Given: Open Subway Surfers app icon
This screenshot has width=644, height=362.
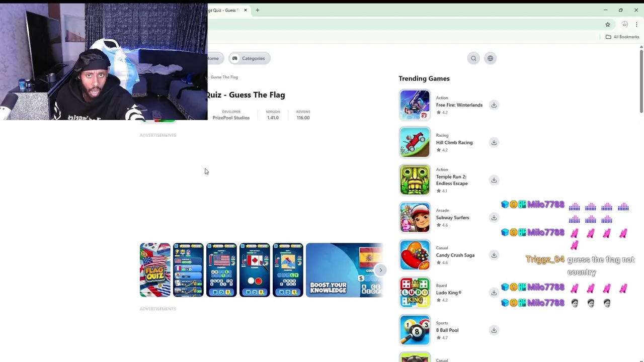Looking at the screenshot, I should (415, 218).
